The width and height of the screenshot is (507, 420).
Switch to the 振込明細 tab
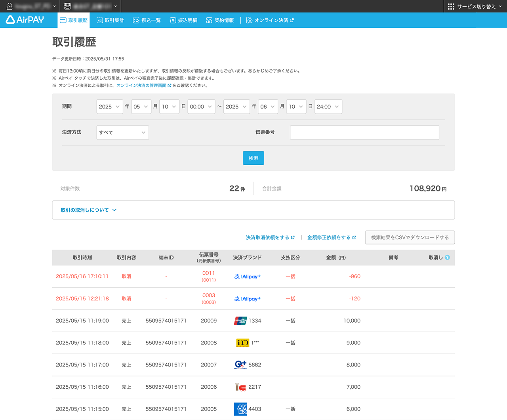pos(183,20)
